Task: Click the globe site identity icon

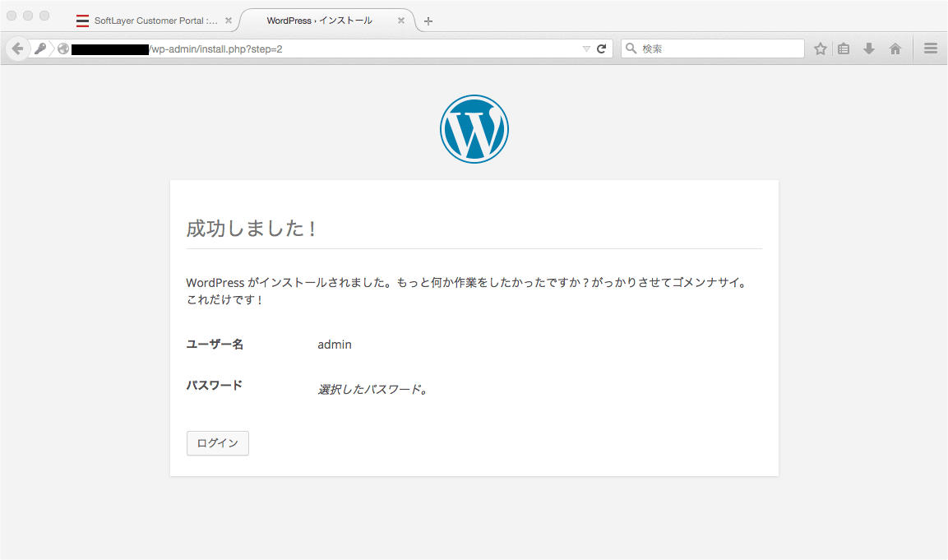Action: pyautogui.click(x=62, y=49)
